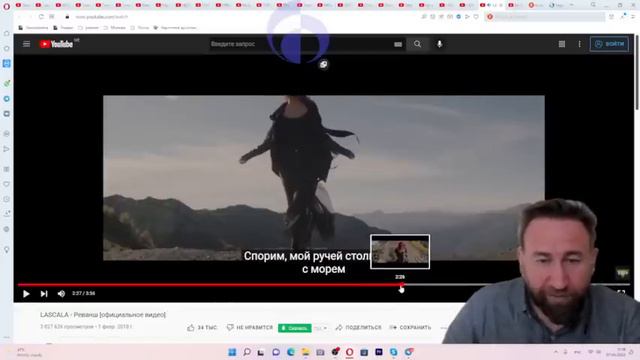Enter fullscreen video mode
The height and width of the screenshot is (360, 640).
(621, 293)
